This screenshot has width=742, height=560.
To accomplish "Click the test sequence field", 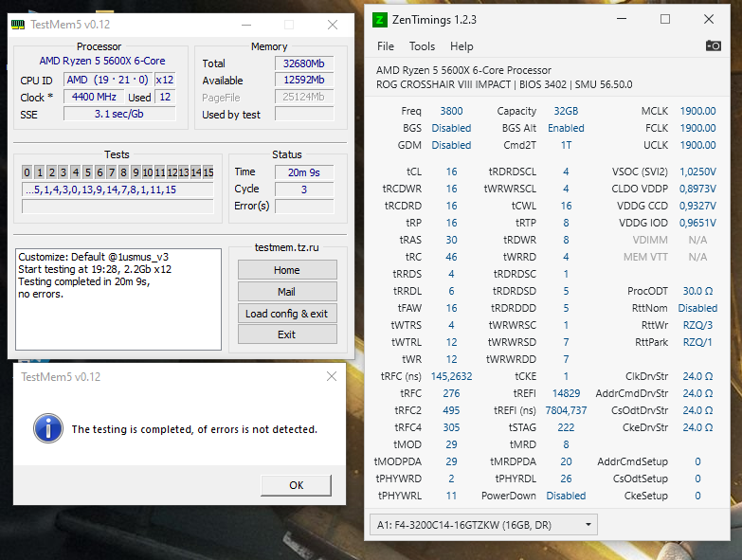I will tap(118, 190).
